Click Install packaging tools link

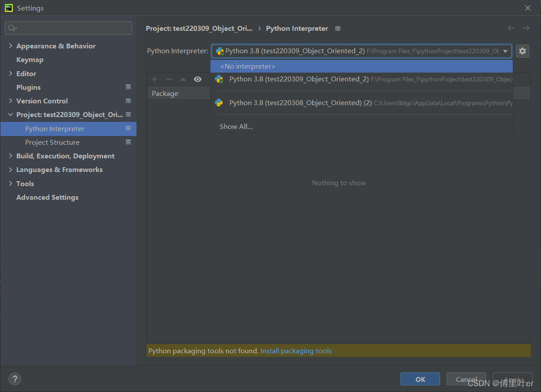(x=296, y=351)
